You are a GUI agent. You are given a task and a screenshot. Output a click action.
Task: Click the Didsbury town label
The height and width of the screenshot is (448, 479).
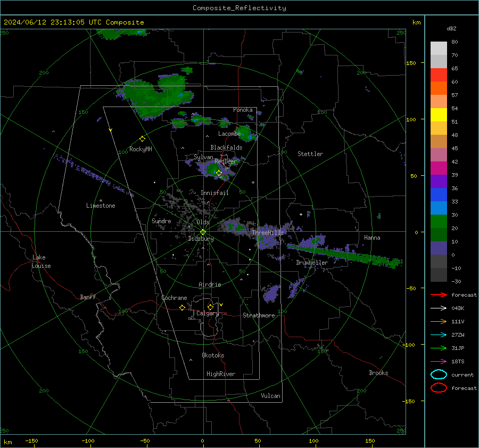click(201, 239)
